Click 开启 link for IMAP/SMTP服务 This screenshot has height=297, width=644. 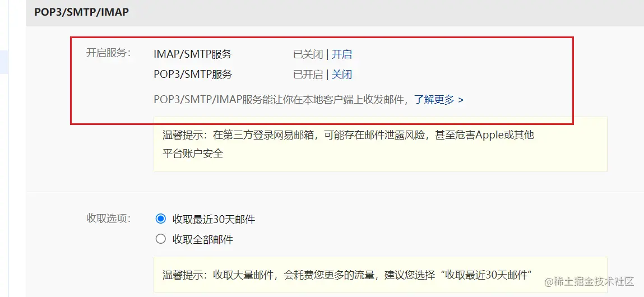(x=342, y=54)
